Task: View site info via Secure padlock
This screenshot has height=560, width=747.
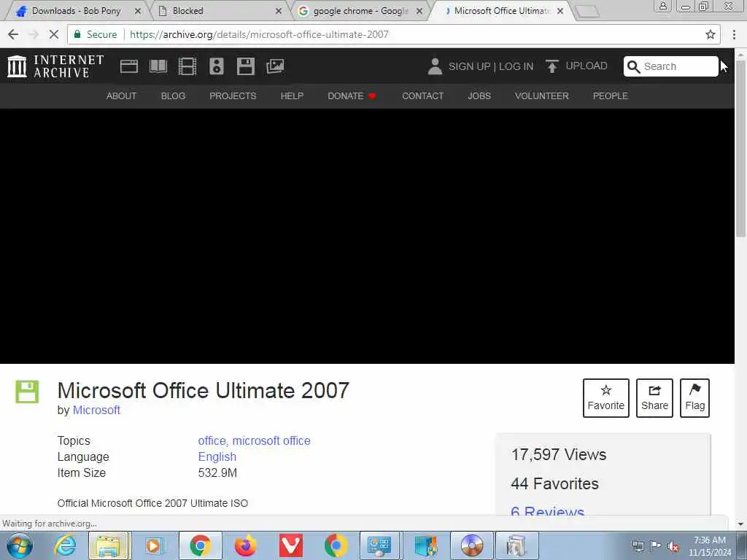Action: click(95, 34)
